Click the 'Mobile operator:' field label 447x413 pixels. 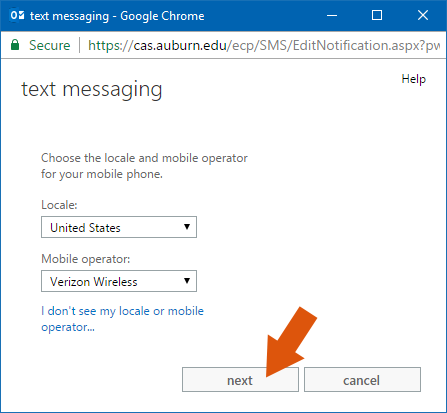point(86,259)
